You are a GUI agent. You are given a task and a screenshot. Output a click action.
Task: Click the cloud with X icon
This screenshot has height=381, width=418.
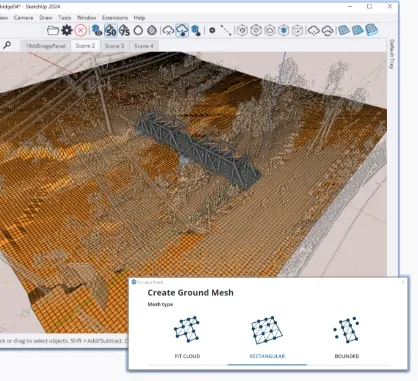tap(168, 31)
